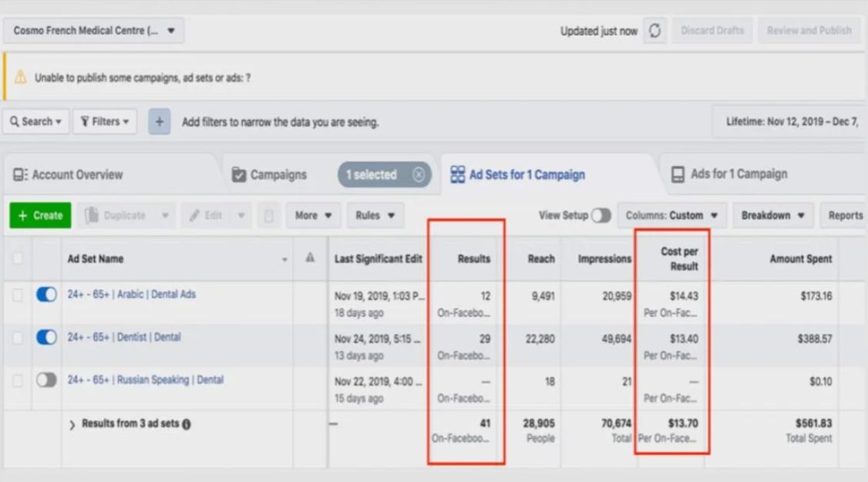Click the yellow warning alert icon
The image size is (868, 482).
tap(20, 78)
